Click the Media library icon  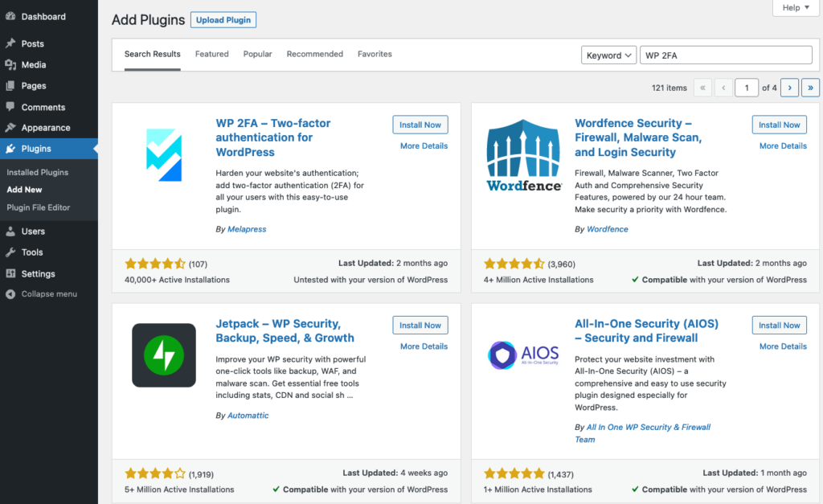10,64
